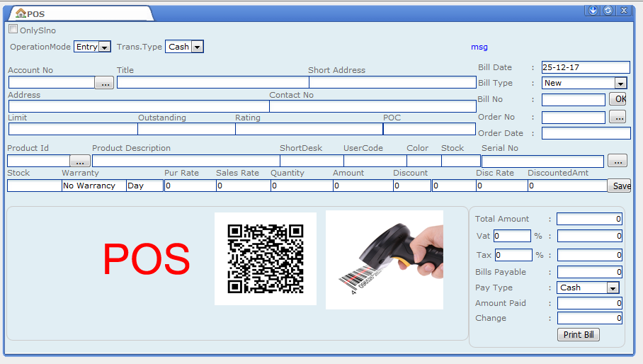Click the Title input field
This screenshot has width=643, height=364.
(213, 82)
